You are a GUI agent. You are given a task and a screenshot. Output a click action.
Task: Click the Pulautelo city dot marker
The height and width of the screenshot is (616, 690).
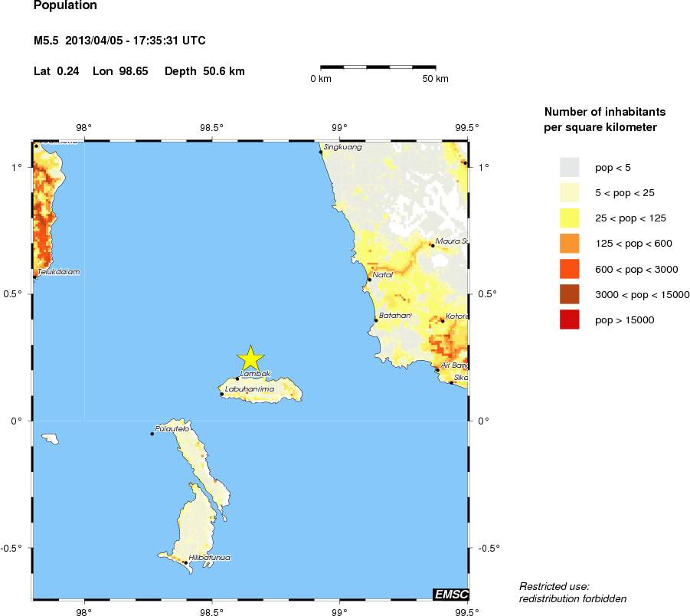point(152,434)
